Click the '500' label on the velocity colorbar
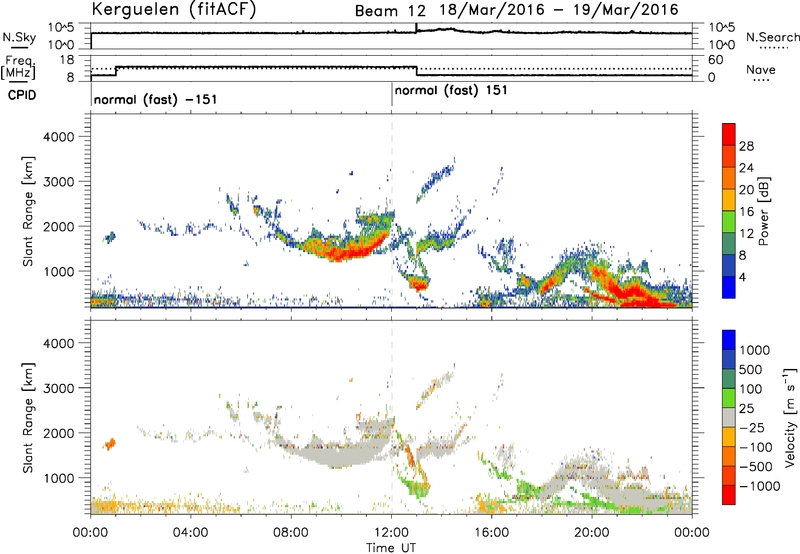Viewport: 800px width, 554px height. click(x=753, y=370)
